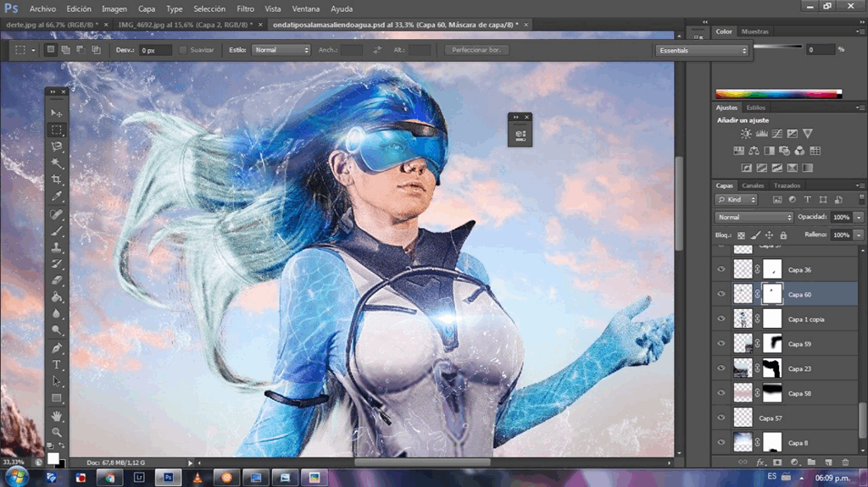868x487 pixels.
Task: Open the status bar info arrow
Action: (x=191, y=462)
